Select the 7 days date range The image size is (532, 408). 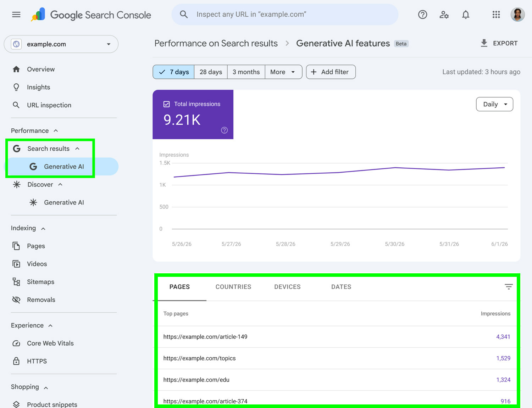click(x=173, y=72)
